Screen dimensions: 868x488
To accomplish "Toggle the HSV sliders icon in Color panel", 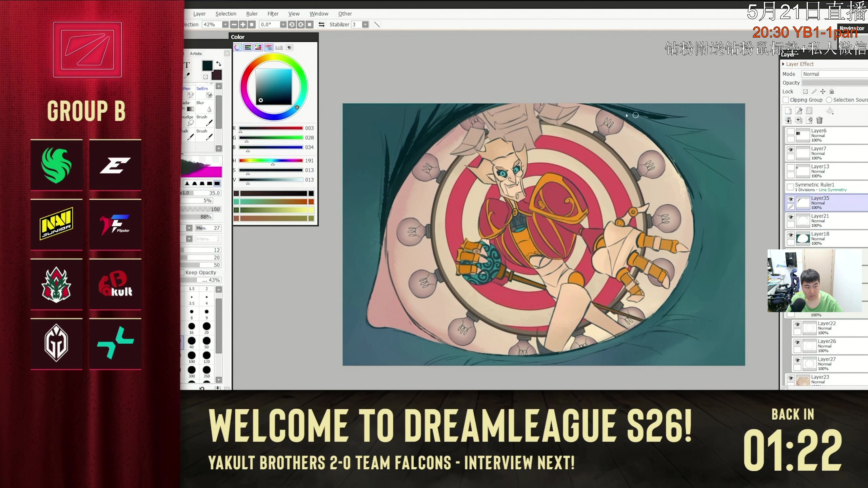I will [x=258, y=47].
